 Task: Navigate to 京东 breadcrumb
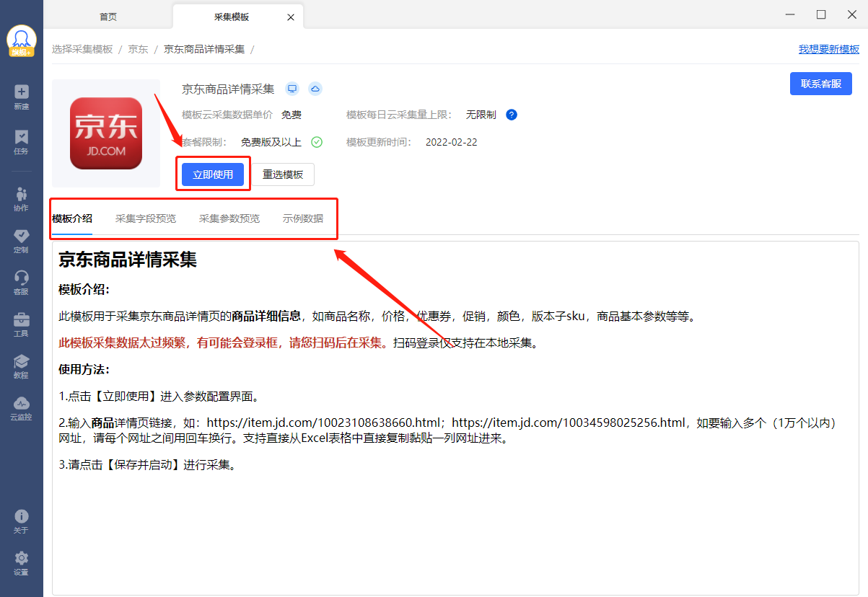138,49
